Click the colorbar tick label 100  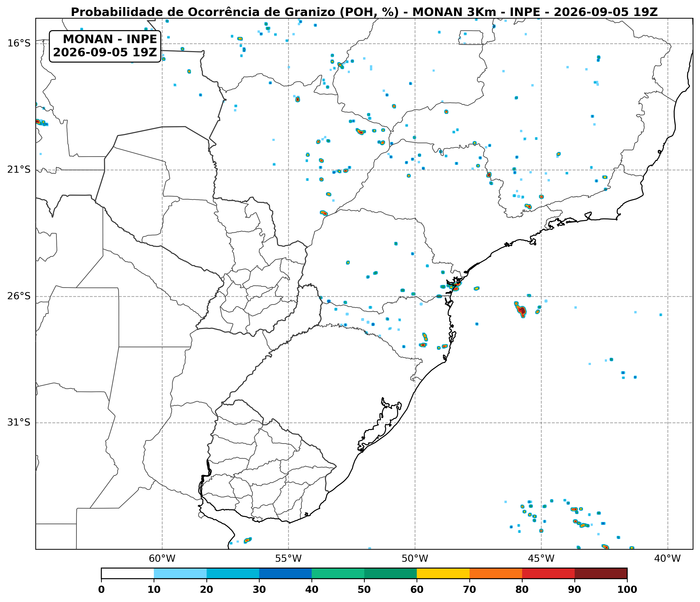pyautogui.click(x=627, y=590)
